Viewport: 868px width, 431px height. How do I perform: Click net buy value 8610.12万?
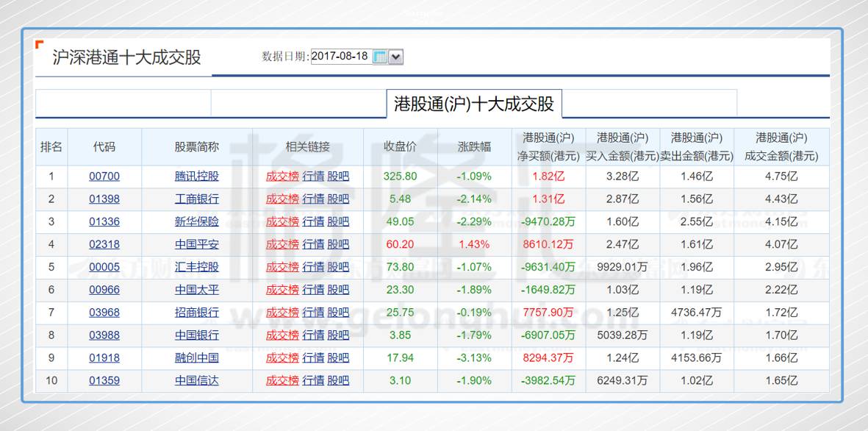click(x=548, y=244)
